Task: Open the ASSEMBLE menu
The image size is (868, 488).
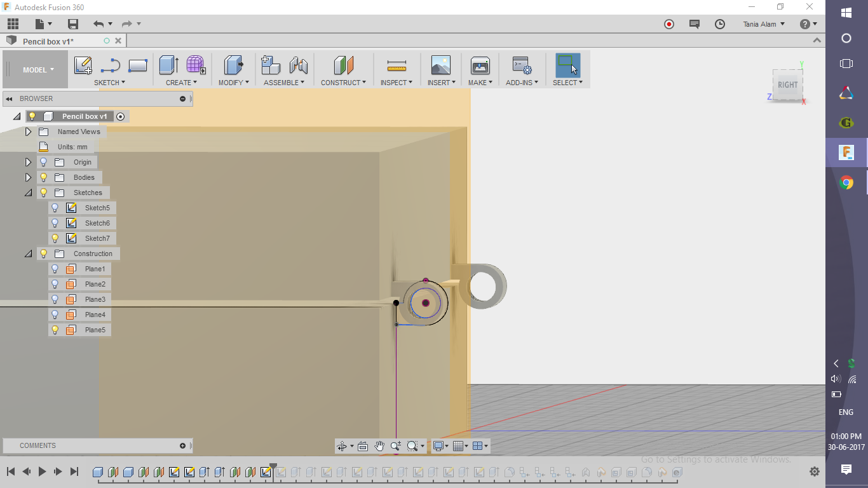Action: [284, 83]
